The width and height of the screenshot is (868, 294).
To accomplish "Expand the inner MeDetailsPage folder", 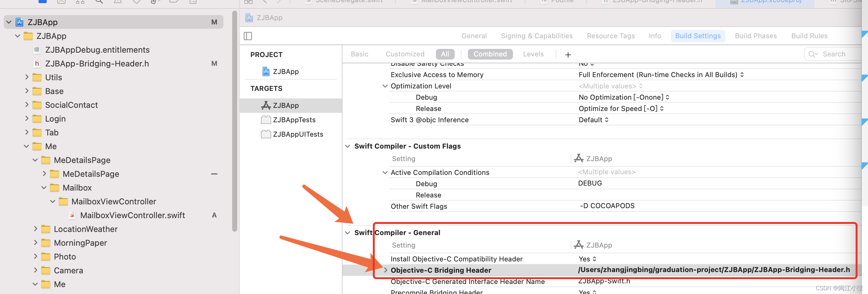I will (44, 174).
